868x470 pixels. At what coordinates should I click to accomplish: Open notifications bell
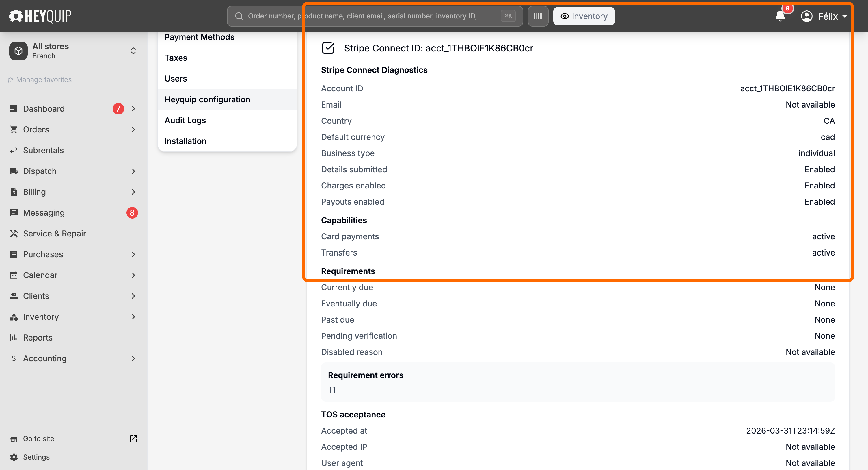click(780, 16)
